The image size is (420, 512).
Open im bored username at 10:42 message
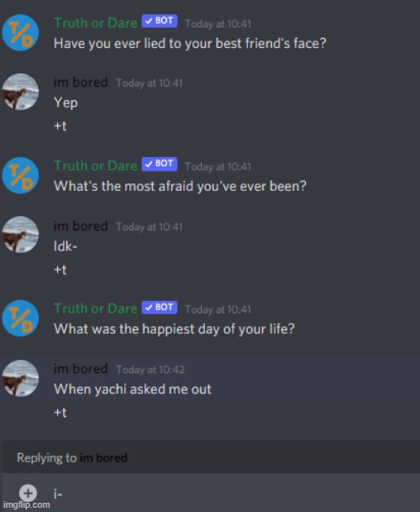[81, 368]
